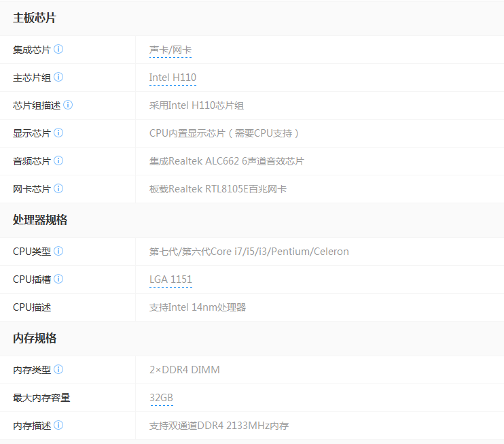504x444 pixels.
Task: Select the 处理器规格 section heading
Action: point(40,220)
